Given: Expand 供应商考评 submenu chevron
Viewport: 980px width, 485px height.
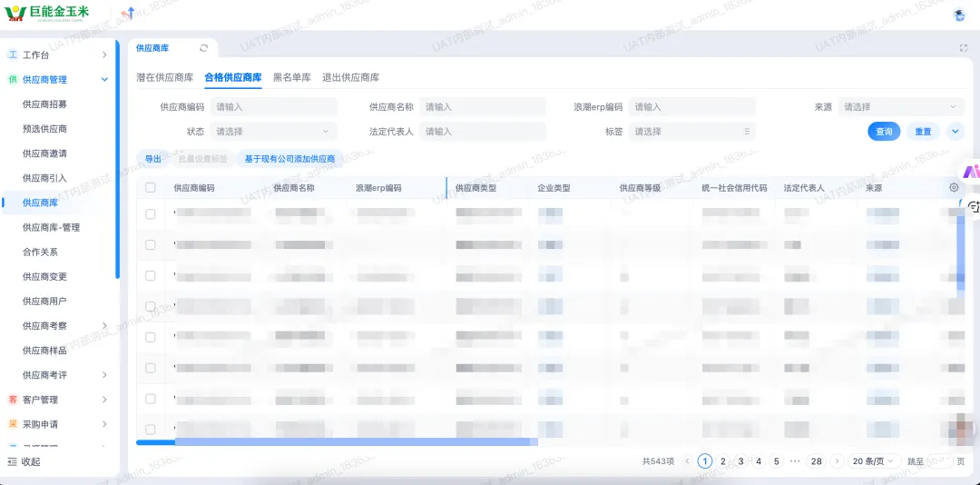Looking at the screenshot, I should [x=104, y=375].
